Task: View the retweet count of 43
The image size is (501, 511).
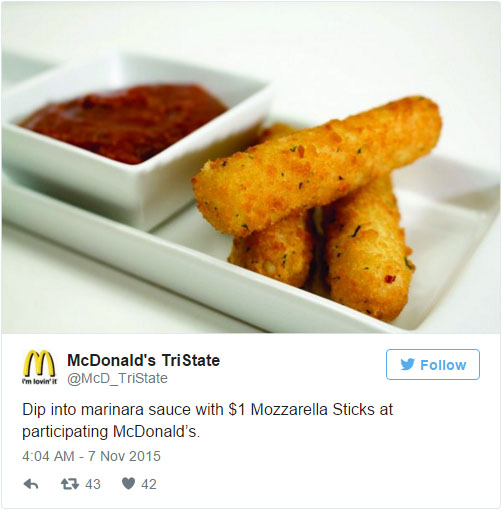Action: pyautogui.click(x=93, y=484)
